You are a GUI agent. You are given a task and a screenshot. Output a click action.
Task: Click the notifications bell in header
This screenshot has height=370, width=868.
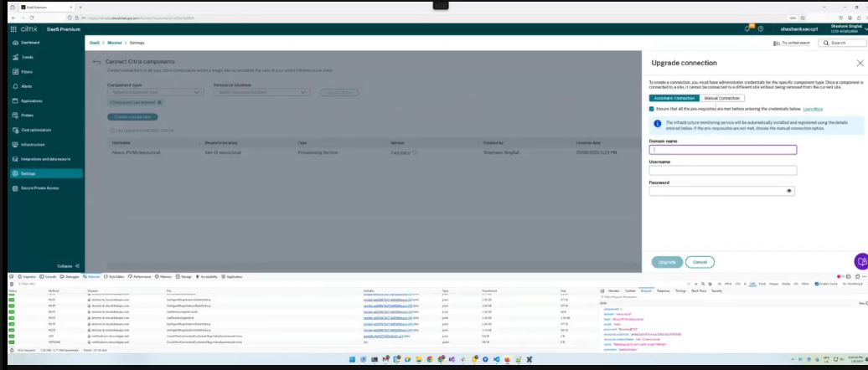point(747,28)
